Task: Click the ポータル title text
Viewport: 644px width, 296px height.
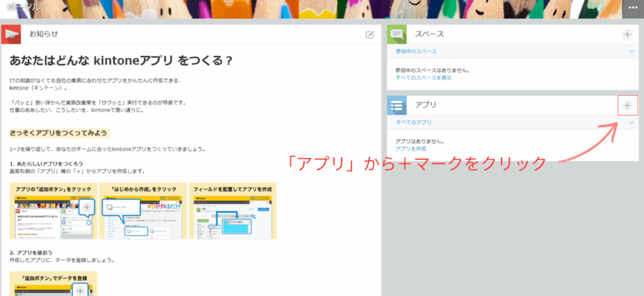Action: tap(24, 7)
